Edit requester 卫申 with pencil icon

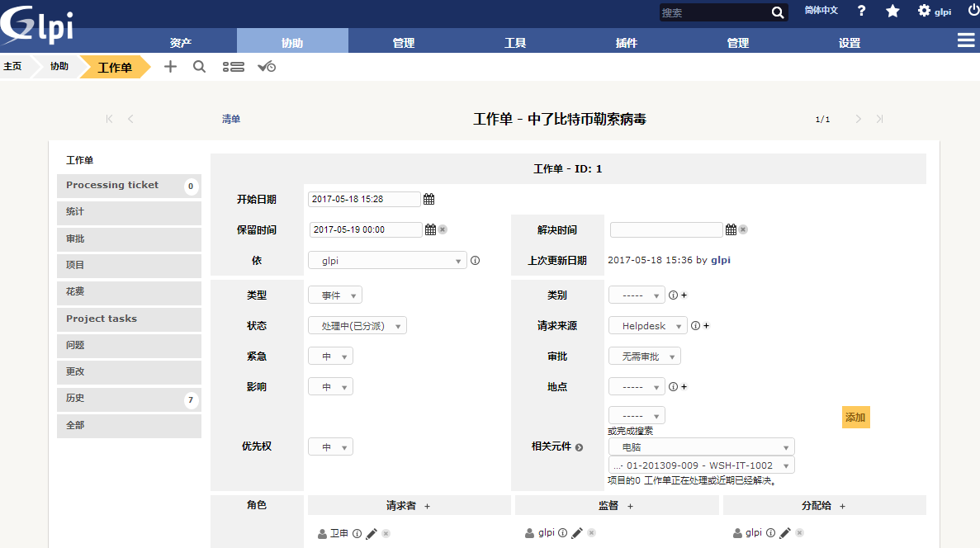[x=372, y=534]
